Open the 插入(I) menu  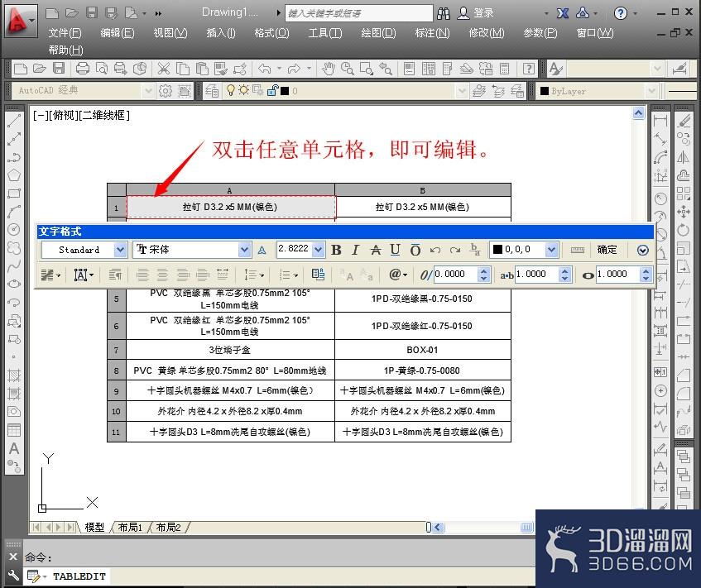point(221,32)
